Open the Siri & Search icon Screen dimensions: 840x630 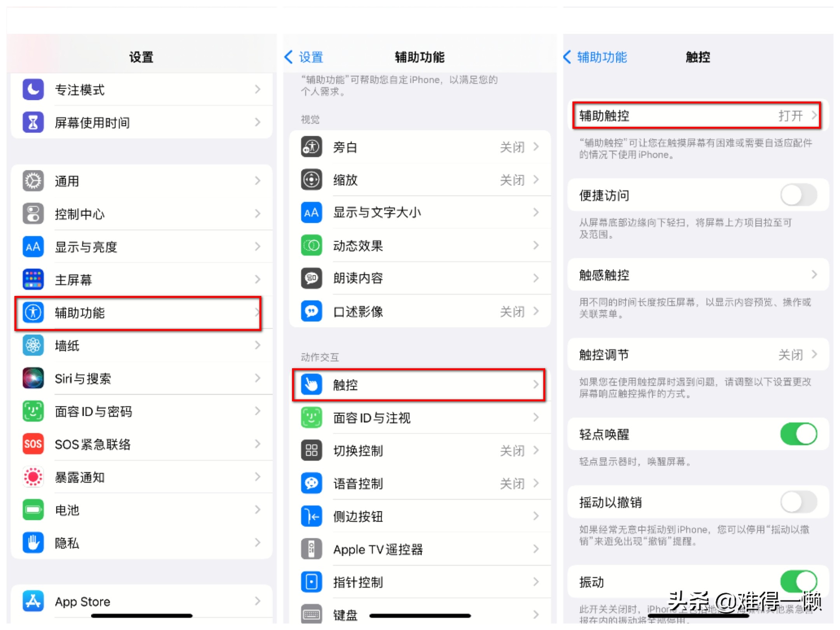point(33,378)
